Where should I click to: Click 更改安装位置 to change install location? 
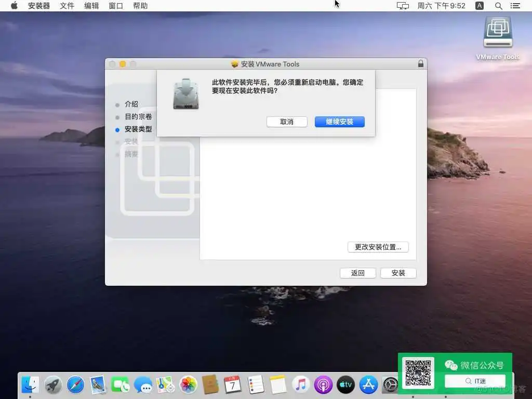[378, 247]
